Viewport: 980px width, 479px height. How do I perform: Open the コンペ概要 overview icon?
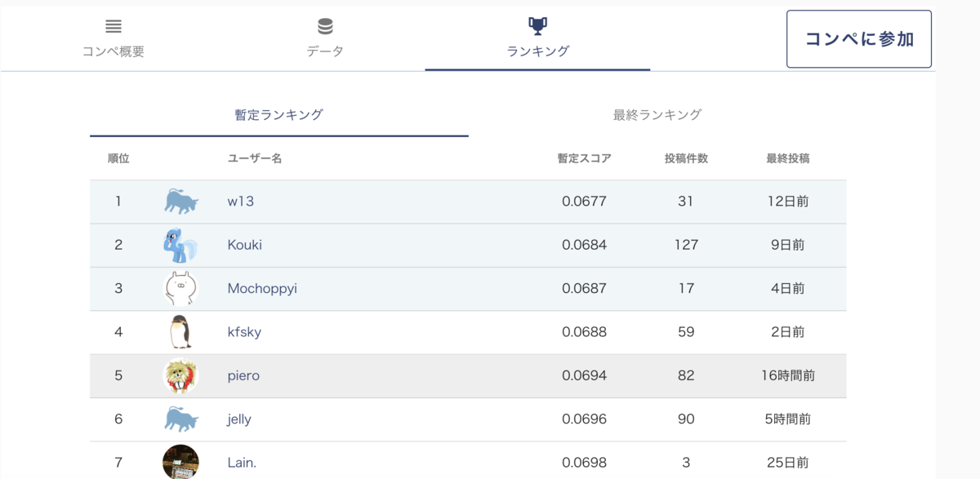pyautogui.click(x=114, y=27)
